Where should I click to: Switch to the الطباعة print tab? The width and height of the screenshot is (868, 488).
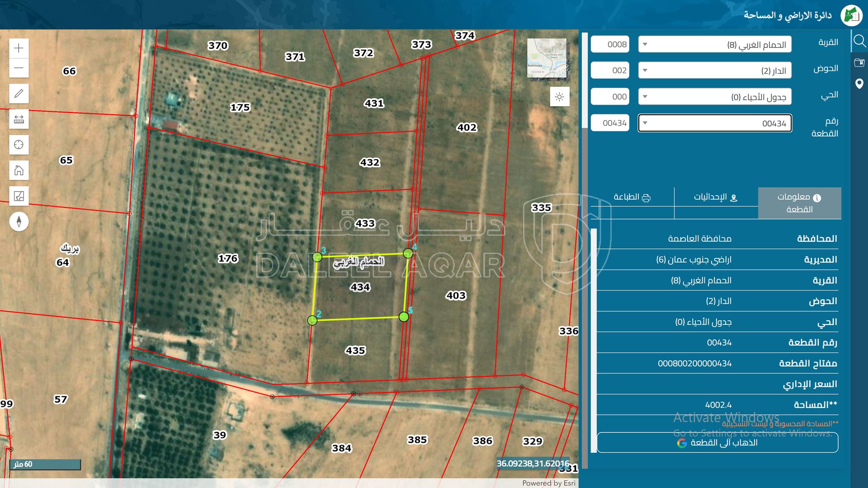coord(632,197)
